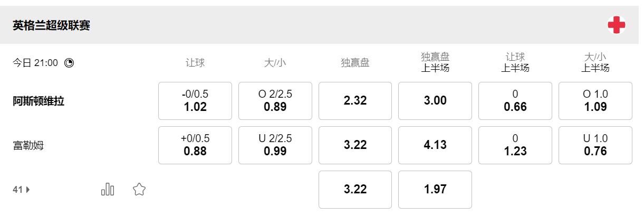This screenshot has width=644, height=215.
Task: Select Fulham handicap +0/0.5 odds 0.88
Action: click(x=195, y=145)
